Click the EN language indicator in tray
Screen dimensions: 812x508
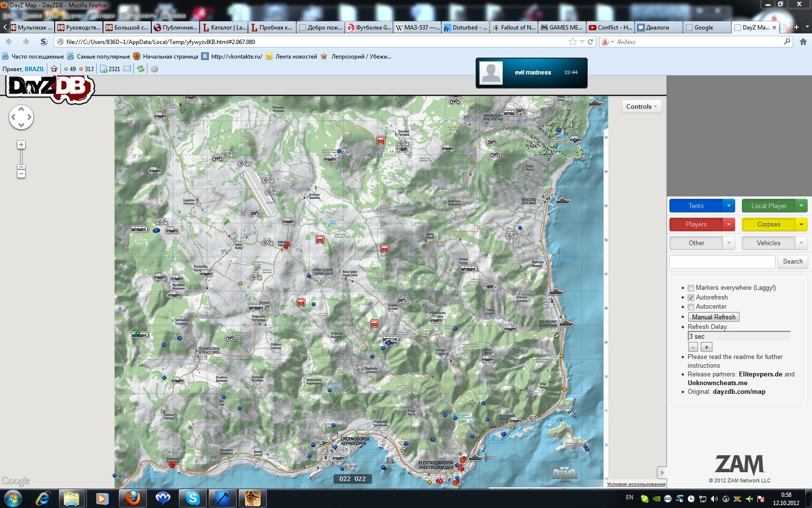point(629,497)
